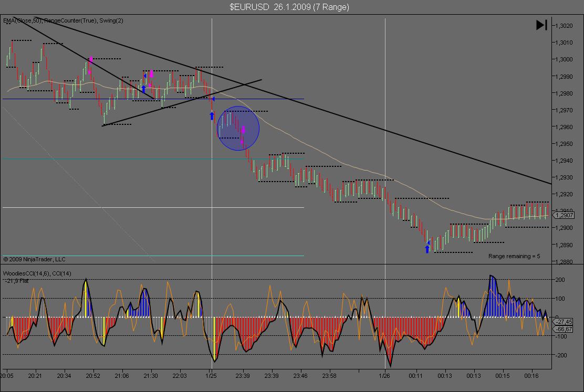Click the 1/25 date label on time axis

coord(211,376)
